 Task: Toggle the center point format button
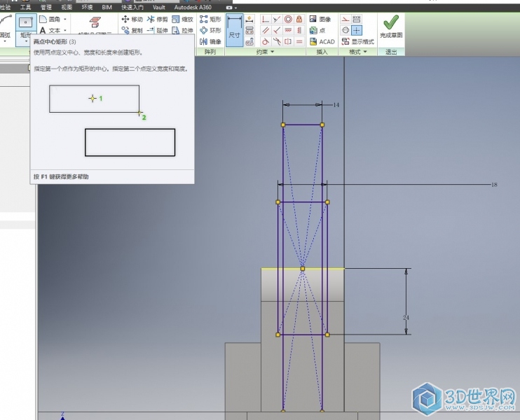click(357, 31)
